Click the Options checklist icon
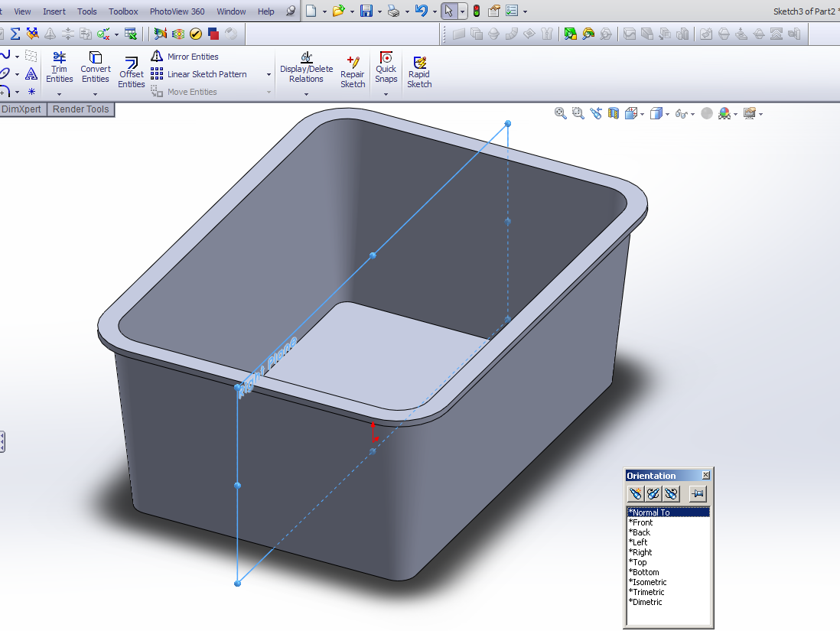The width and height of the screenshot is (840, 631). [512, 11]
